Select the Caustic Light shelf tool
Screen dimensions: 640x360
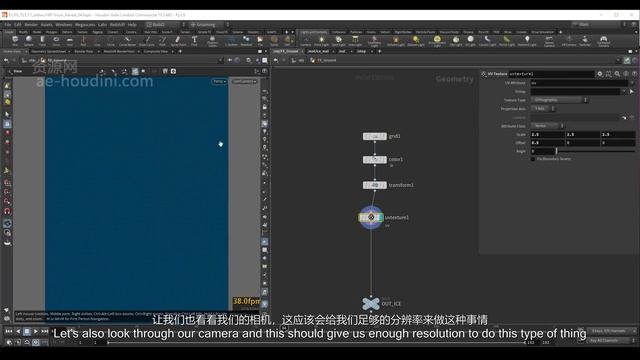tap(487, 41)
